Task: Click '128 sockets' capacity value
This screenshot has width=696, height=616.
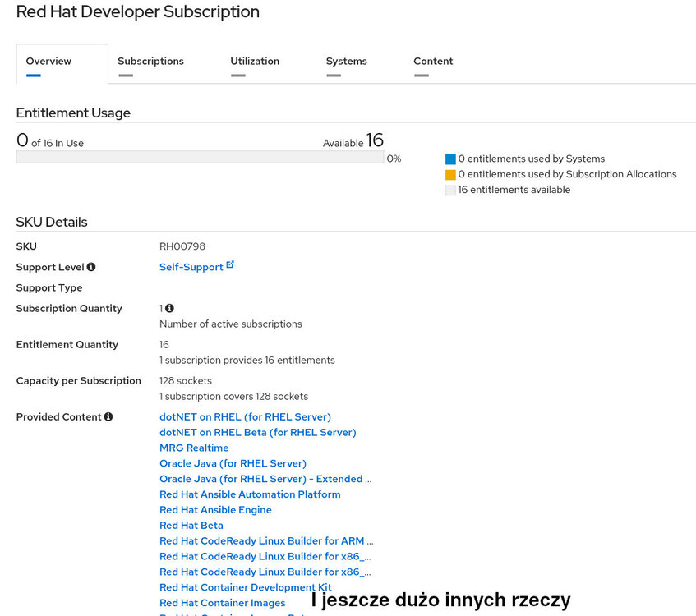Action: tap(186, 381)
